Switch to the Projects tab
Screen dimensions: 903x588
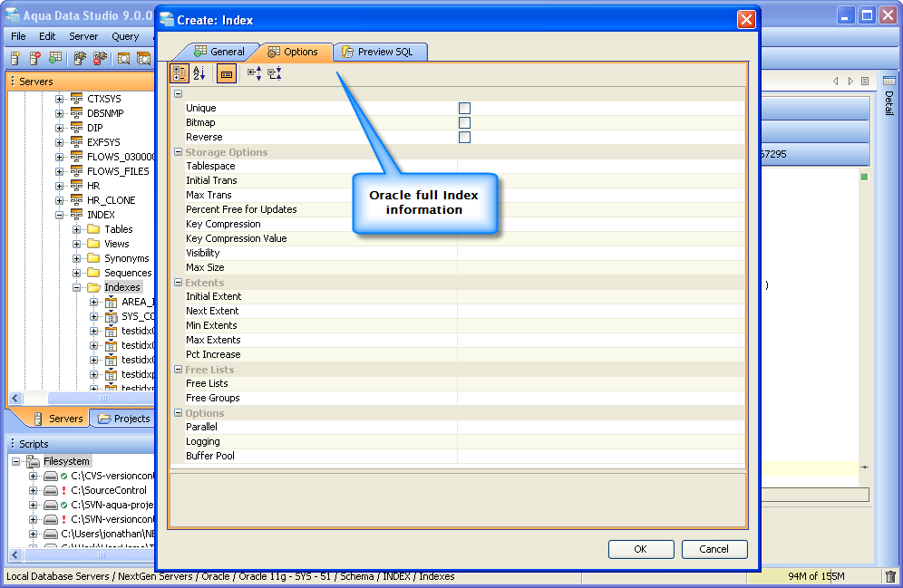tap(124, 419)
